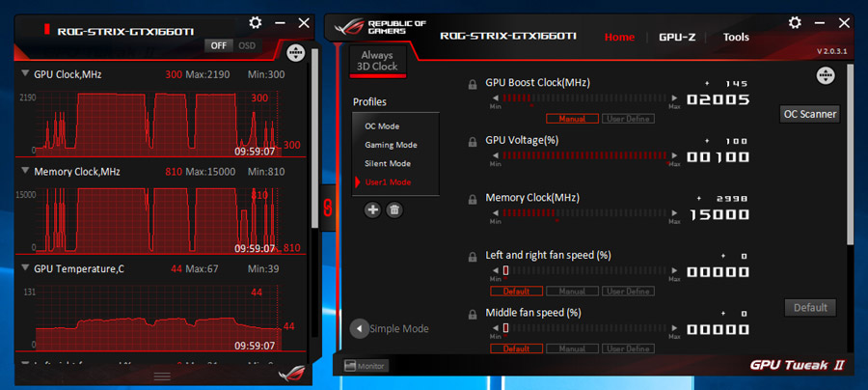Select User Define for GPU Boost Clock
This screenshot has width=868, height=390.
point(628,119)
